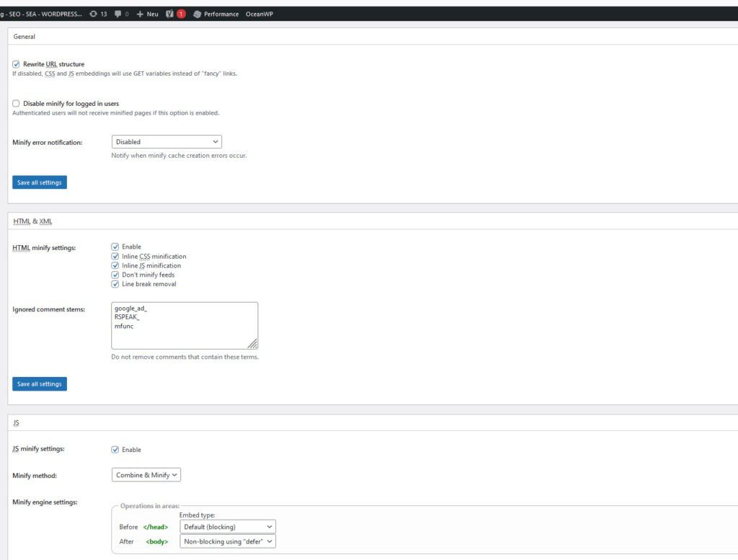Image resolution: width=738 pixels, height=560 pixels.
Task: Click the RSPEAK_ line in textarea
Action: coord(127,317)
